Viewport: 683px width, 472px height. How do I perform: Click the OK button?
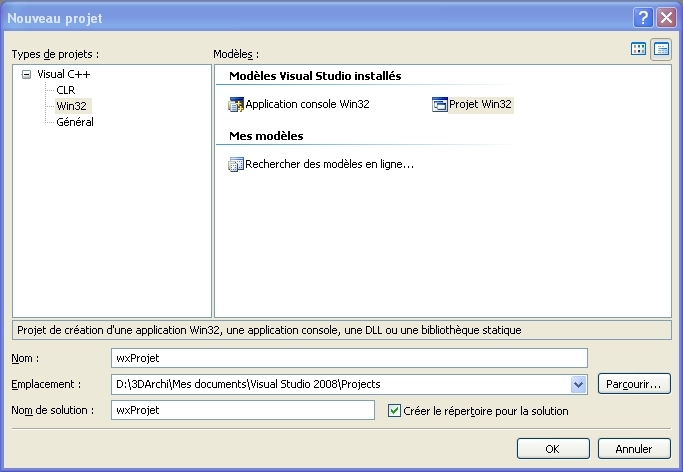552,448
